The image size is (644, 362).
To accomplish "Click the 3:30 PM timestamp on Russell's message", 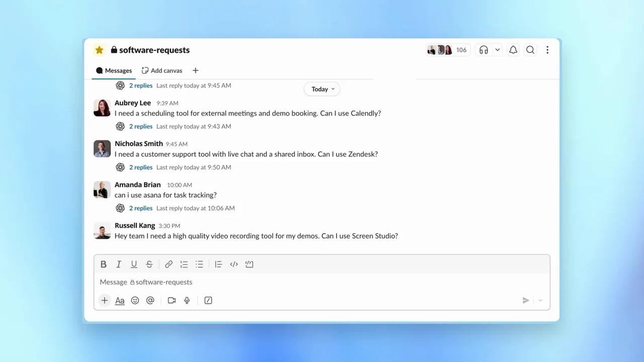I will point(170,226).
